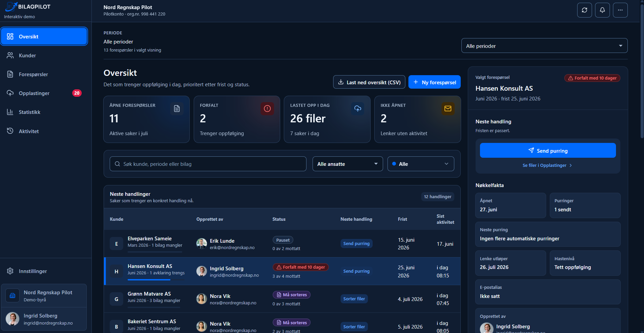Screen dimensions: 644x333
Task: Click the envelope icon on Ikke åpnet card
Action: (x=448, y=109)
